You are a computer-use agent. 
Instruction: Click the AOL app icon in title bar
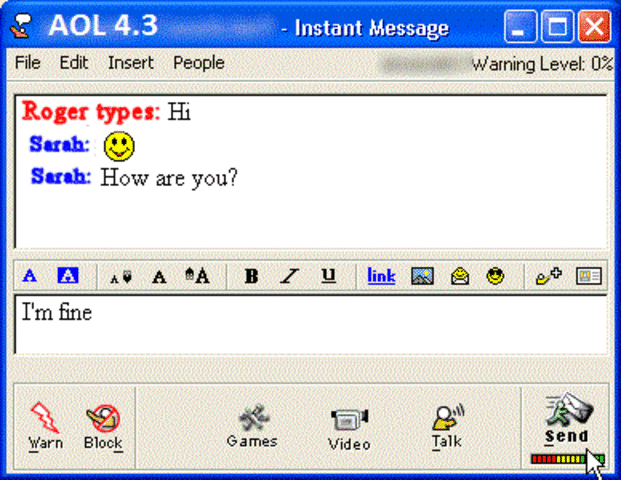tap(21, 26)
